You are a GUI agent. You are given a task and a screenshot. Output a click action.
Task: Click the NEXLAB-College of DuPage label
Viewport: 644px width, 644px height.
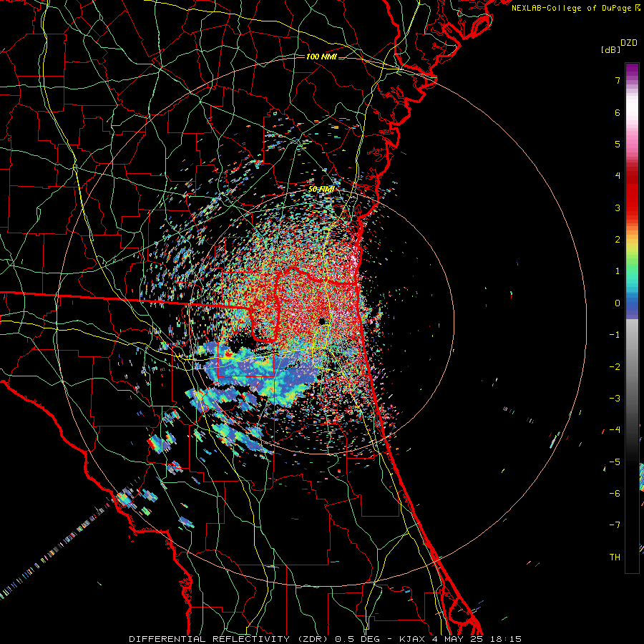[576, 8]
